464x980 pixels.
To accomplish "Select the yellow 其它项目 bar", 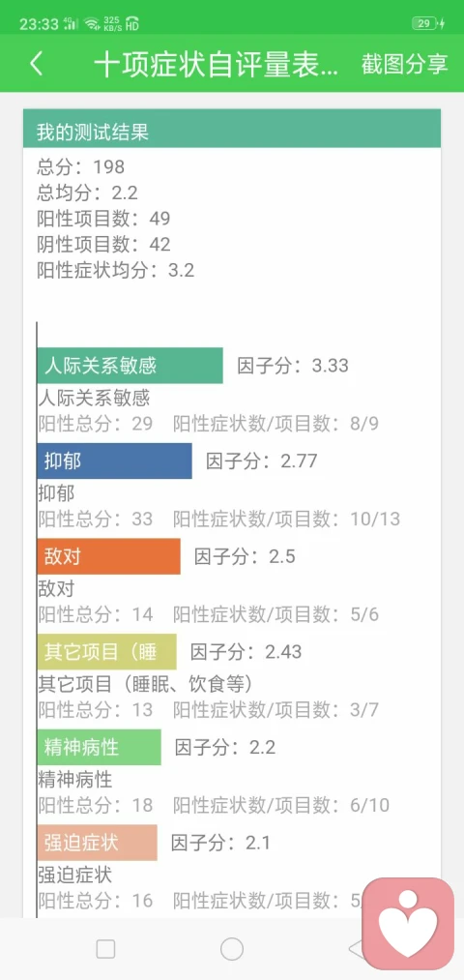I will pos(106,652).
